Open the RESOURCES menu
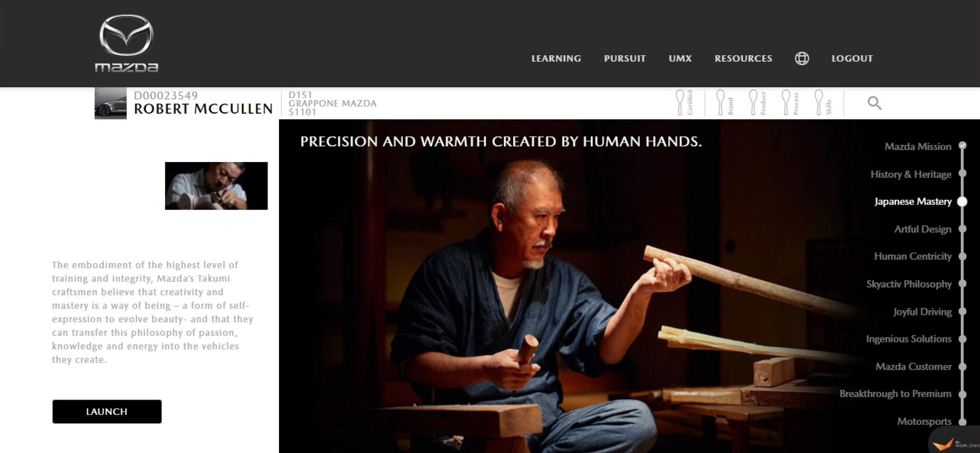Viewport: 980px width, 453px height. pyautogui.click(x=743, y=58)
